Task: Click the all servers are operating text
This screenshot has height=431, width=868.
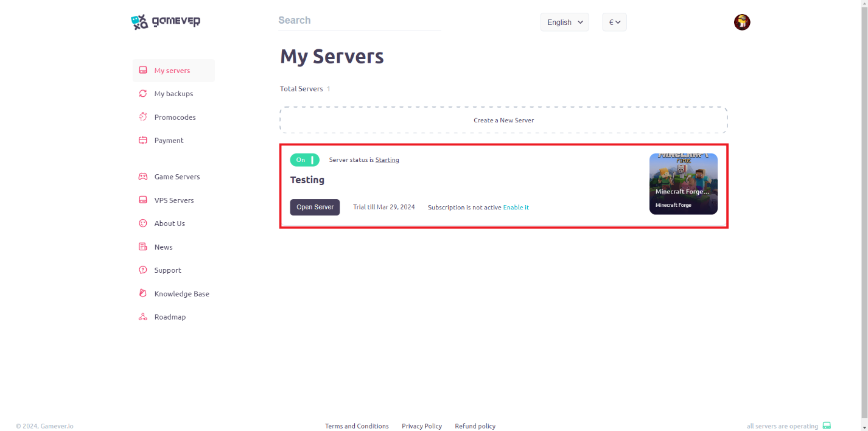Action: pos(782,426)
